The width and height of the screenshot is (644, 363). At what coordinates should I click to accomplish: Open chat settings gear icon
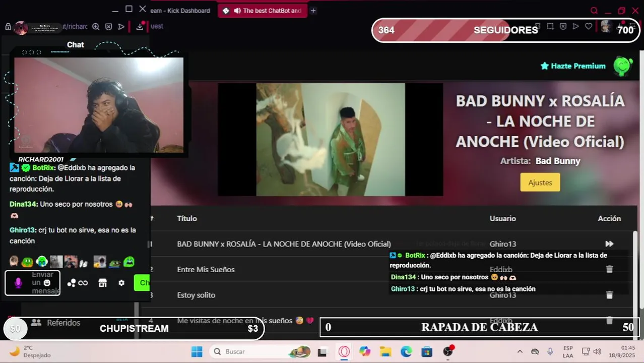point(121,283)
